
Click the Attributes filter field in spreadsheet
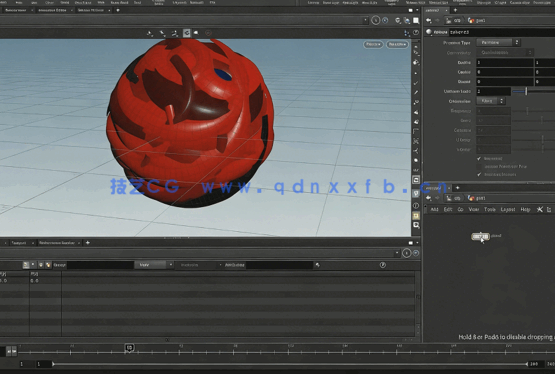tap(279, 265)
